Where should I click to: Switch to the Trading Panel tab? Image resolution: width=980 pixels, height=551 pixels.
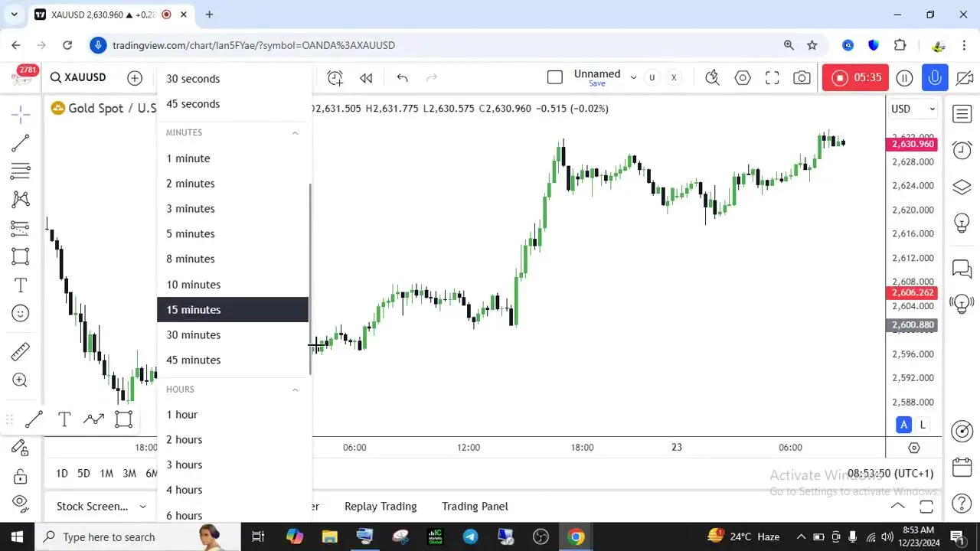(475, 507)
